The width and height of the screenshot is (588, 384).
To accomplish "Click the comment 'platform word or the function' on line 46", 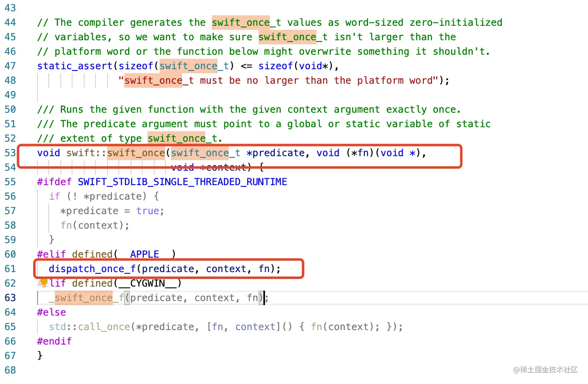I will pyautogui.click(x=139, y=52).
